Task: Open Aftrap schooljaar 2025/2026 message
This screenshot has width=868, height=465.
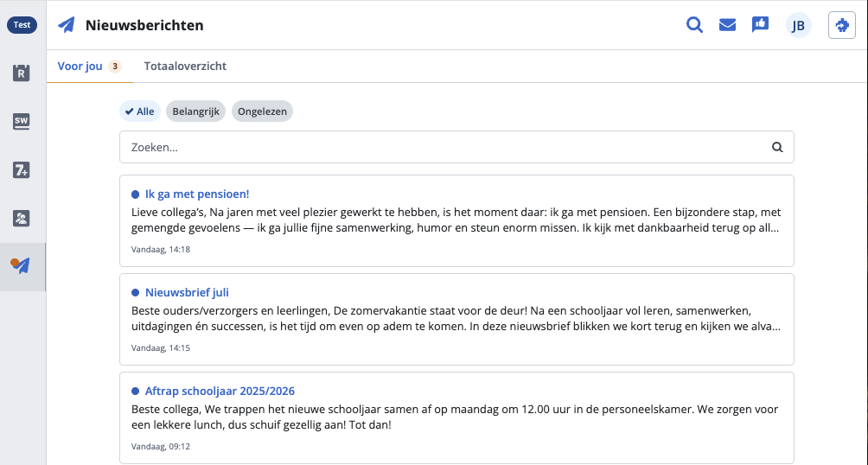Action: click(456, 418)
